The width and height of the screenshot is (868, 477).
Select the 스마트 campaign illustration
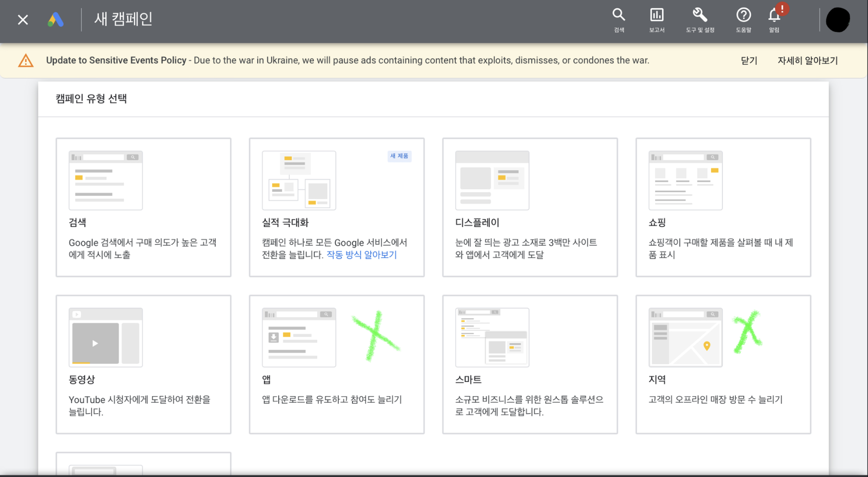[492, 337]
